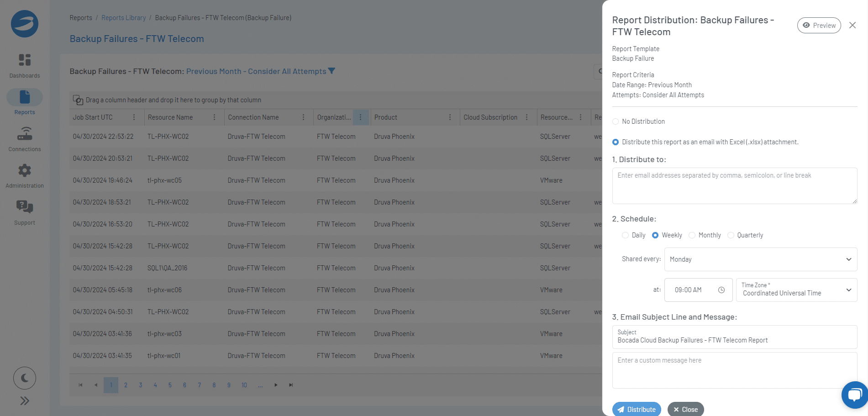Open the Dashboards sidebar section
Viewport: 868px width, 416px height.
pyautogui.click(x=25, y=66)
